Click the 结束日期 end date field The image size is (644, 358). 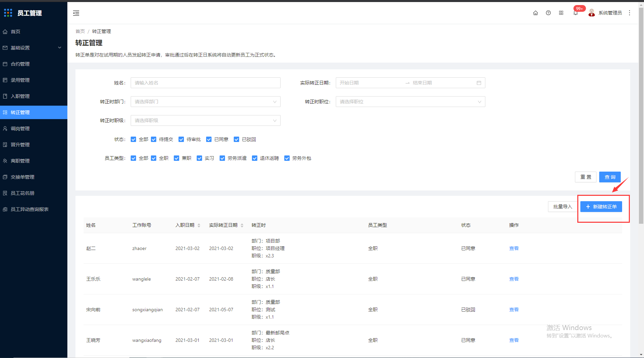click(x=442, y=83)
